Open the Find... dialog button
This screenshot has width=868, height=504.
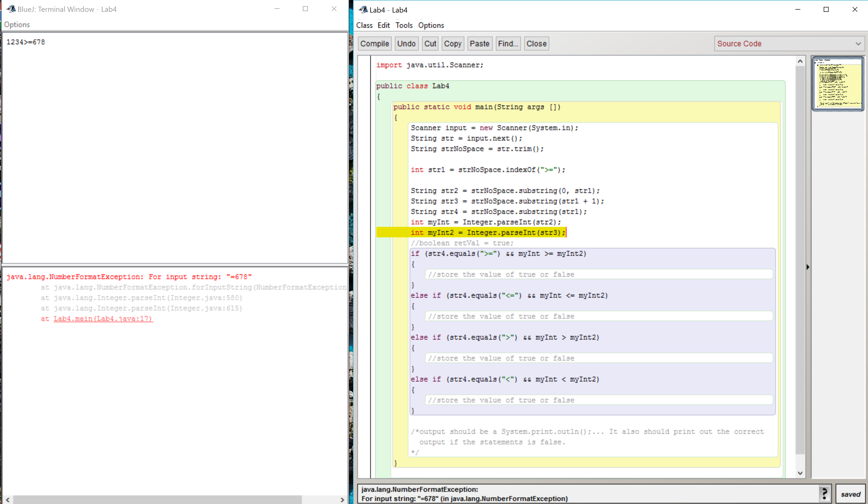(x=508, y=44)
